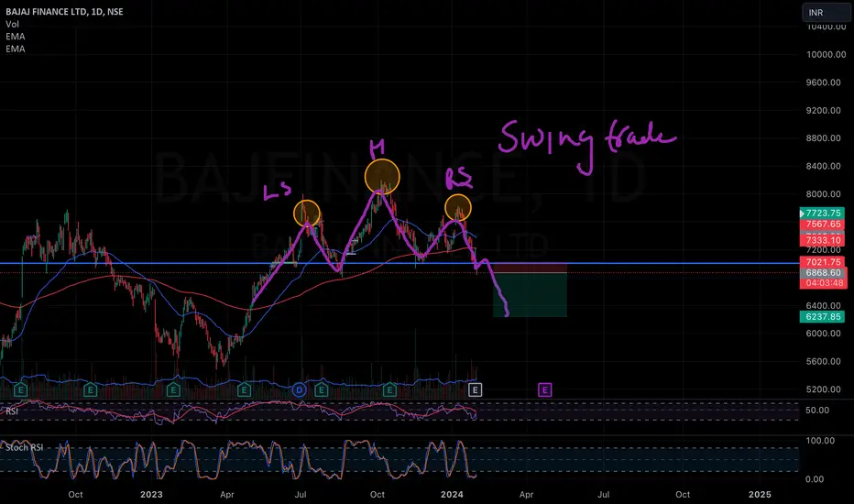
Task: Click the 2025 label on time axis
Action: click(x=760, y=494)
